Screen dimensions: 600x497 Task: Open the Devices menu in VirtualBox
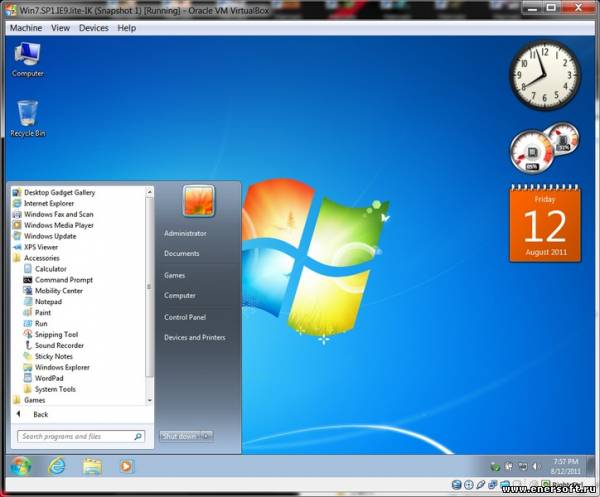pyautogui.click(x=94, y=28)
